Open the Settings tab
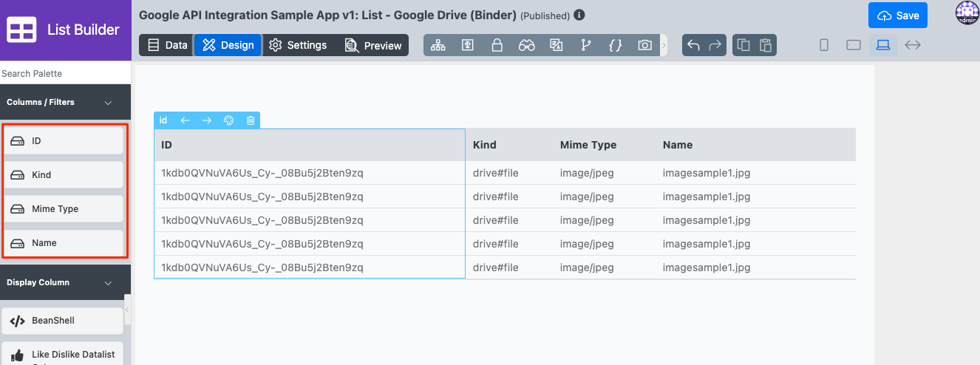This screenshot has height=365, width=980. coord(298,45)
